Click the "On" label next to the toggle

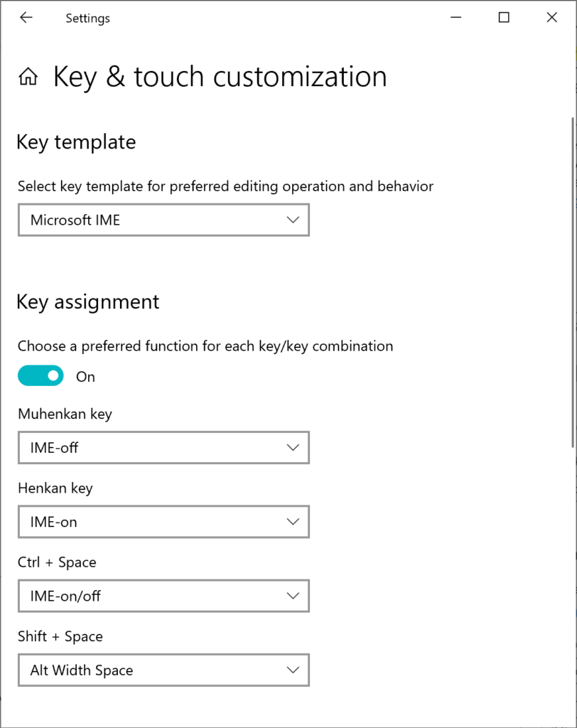85,377
